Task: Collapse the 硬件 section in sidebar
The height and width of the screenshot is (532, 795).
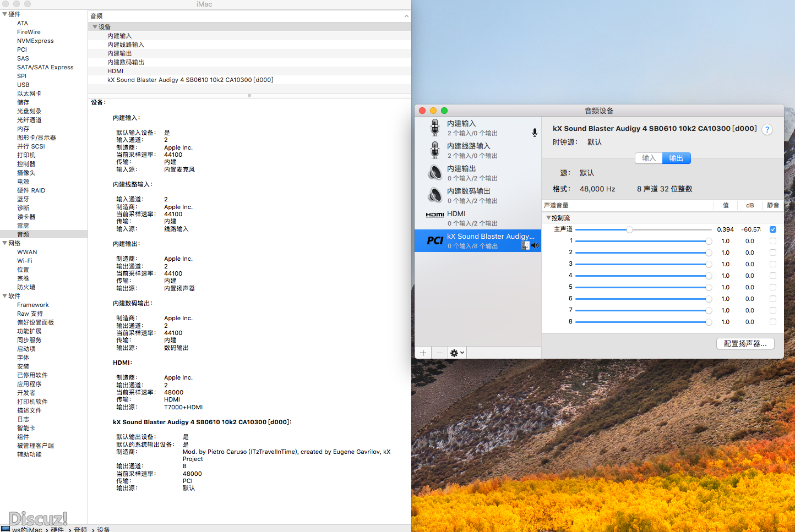Action: click(5, 14)
